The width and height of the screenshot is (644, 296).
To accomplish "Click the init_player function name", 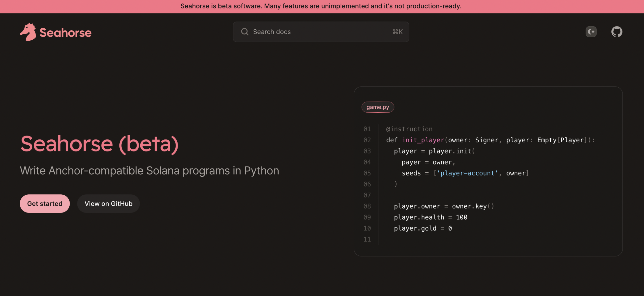I will pos(423,140).
